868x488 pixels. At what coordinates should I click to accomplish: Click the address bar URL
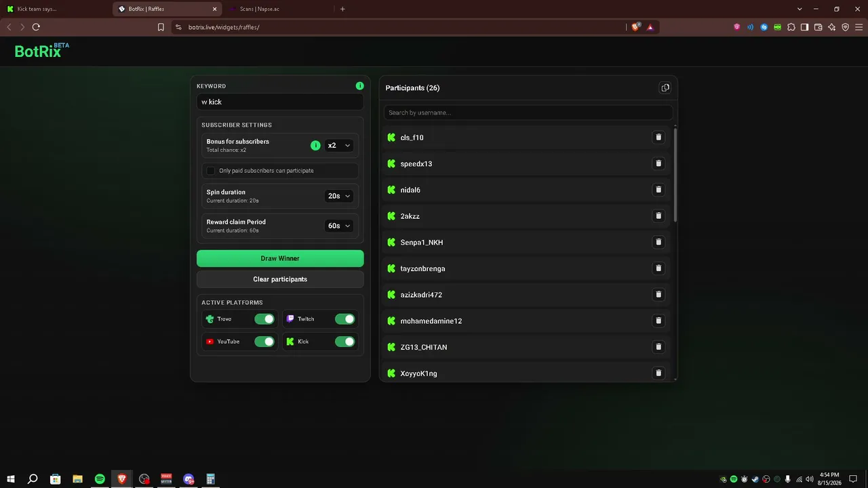click(224, 27)
